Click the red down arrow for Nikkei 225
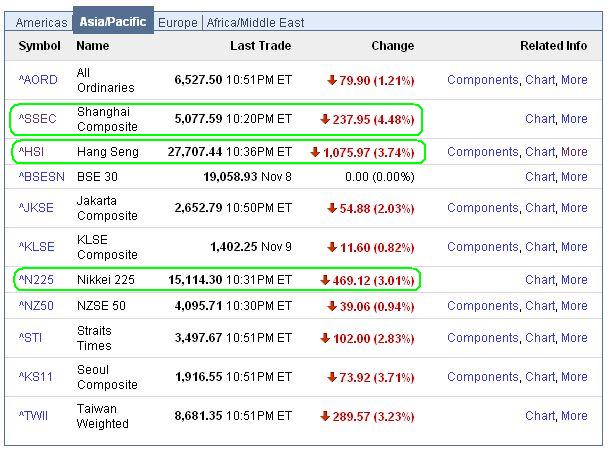610x449 pixels. pyautogui.click(x=324, y=280)
